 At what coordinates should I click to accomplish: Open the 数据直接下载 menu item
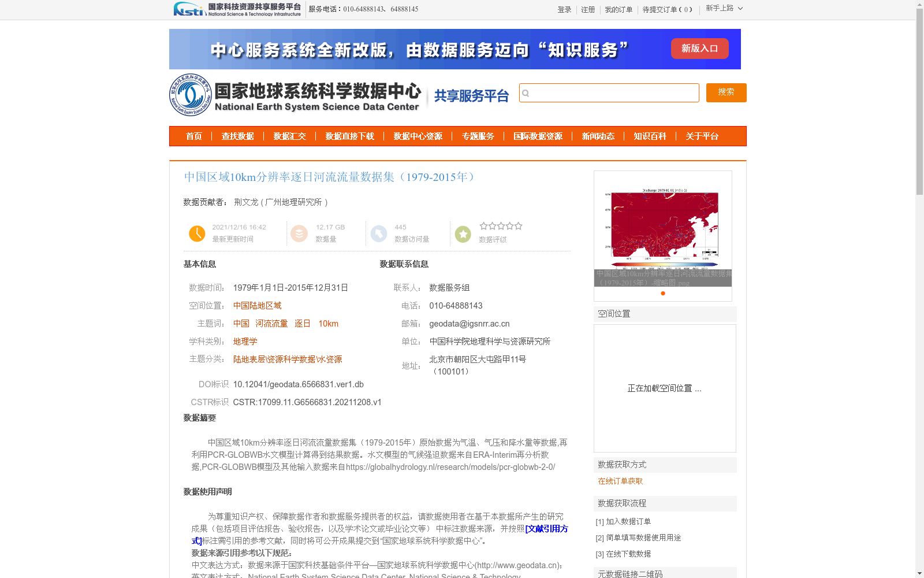click(350, 136)
